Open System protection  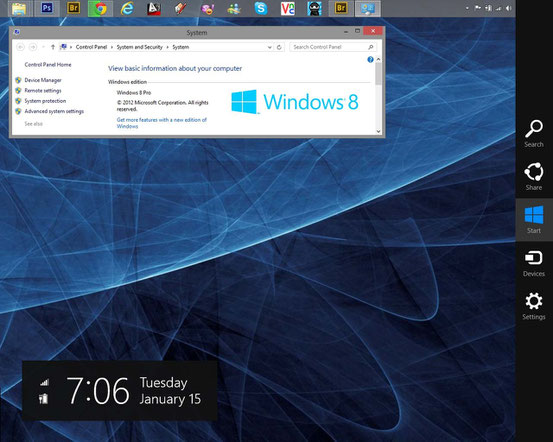pos(45,101)
